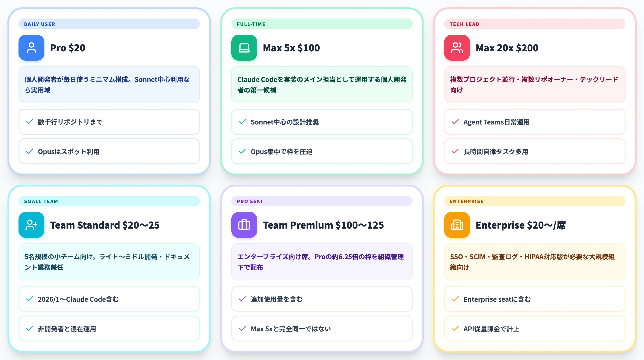Click the purple briefcase icon for Team Premium
644x360 pixels.
[x=244, y=225]
